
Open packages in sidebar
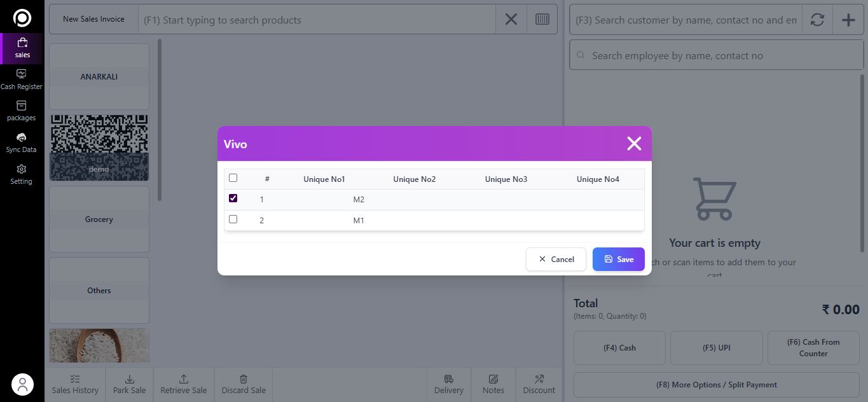[21, 111]
